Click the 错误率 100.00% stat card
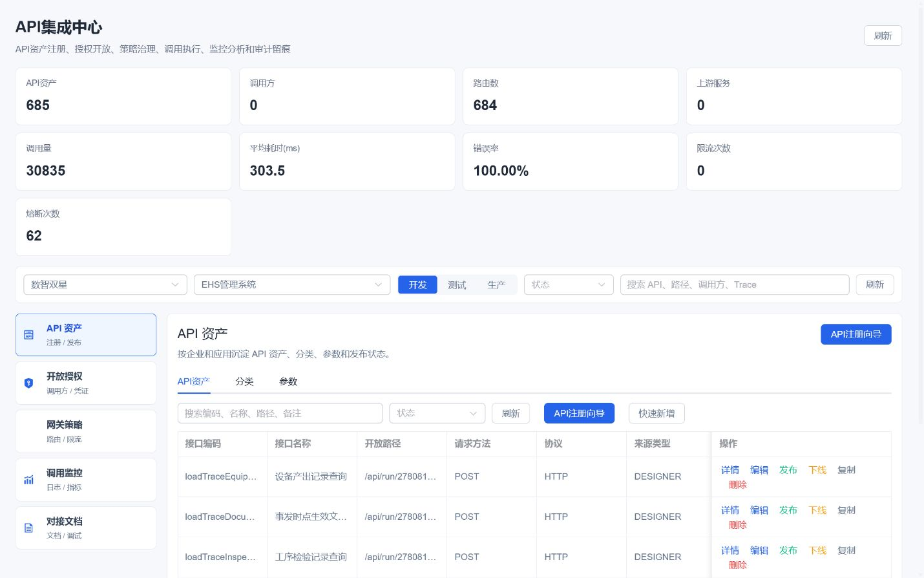 (571, 162)
